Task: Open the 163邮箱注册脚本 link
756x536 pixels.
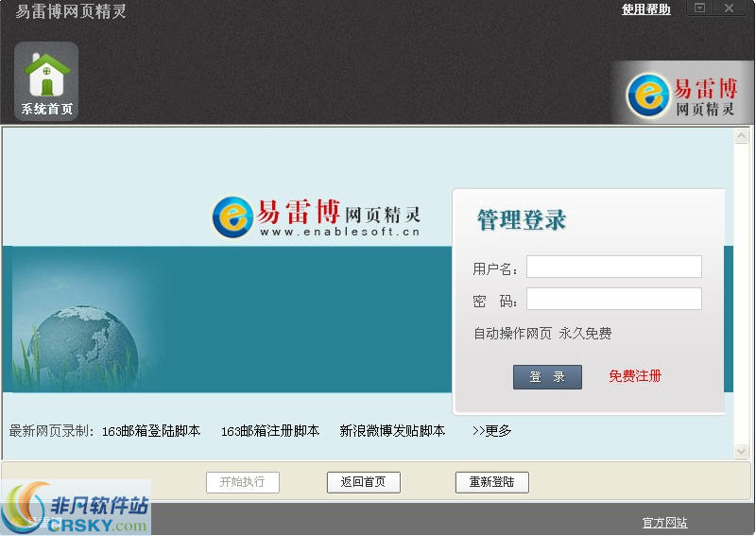Action: (x=270, y=431)
